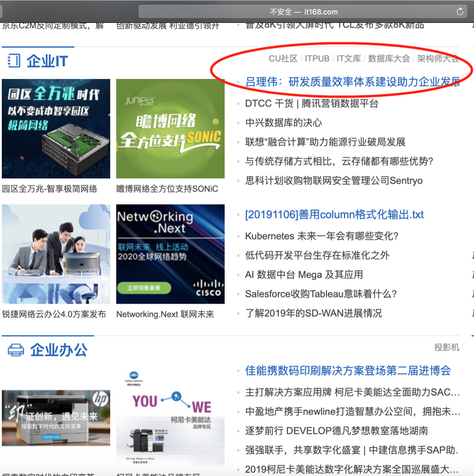Open the ITPUB link
The width and height of the screenshot is (474, 476).
coord(317,58)
